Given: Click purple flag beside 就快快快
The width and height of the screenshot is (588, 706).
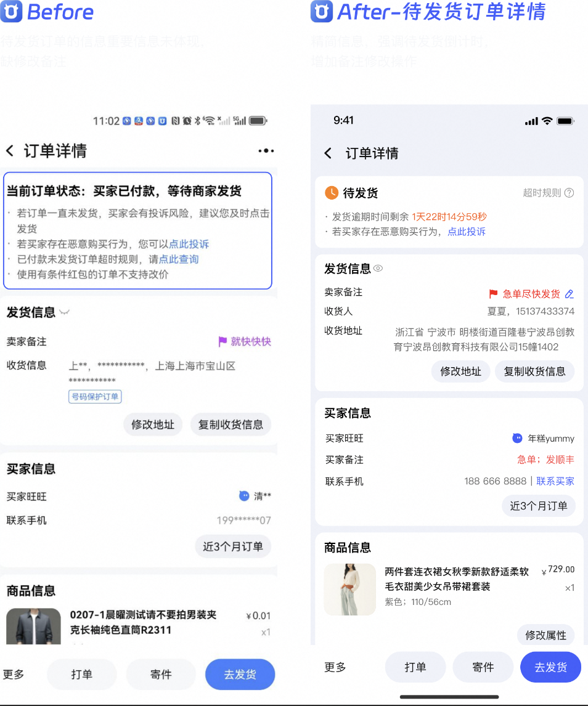Looking at the screenshot, I should [222, 342].
